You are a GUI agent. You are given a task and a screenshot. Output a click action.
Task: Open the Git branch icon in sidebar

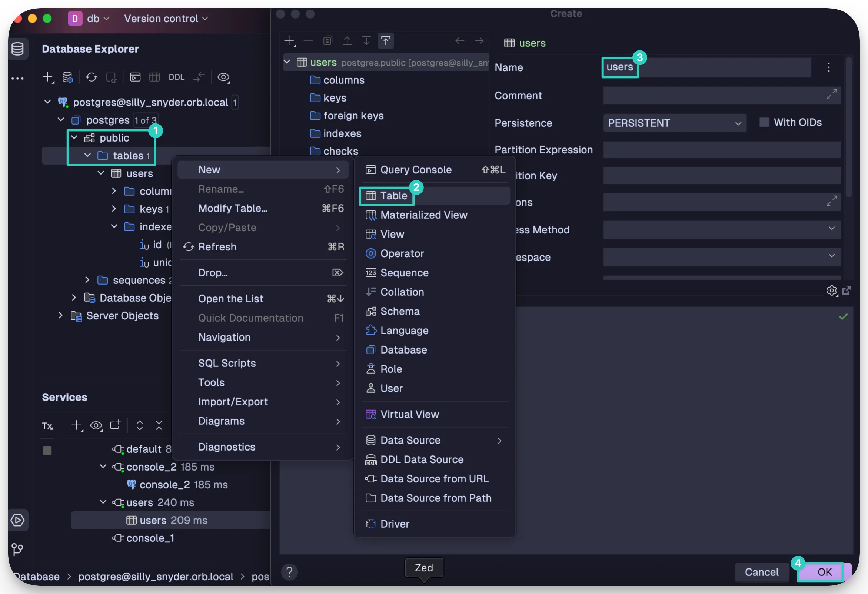(17, 549)
